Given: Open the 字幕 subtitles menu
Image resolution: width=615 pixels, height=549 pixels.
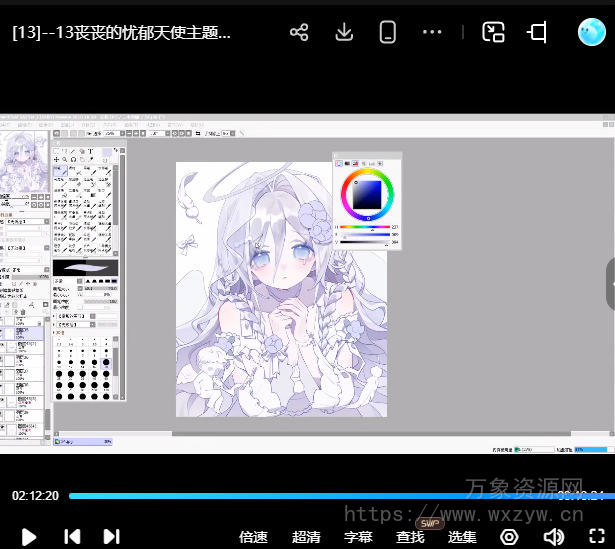Looking at the screenshot, I should [358, 537].
